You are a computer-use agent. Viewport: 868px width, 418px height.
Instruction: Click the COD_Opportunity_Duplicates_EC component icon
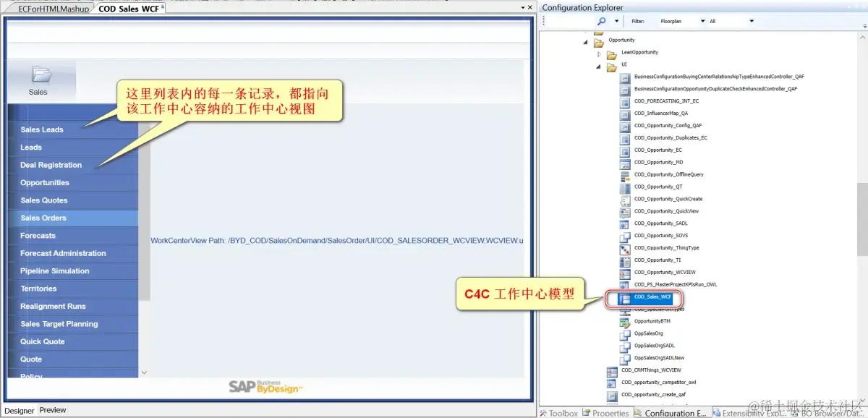625,138
